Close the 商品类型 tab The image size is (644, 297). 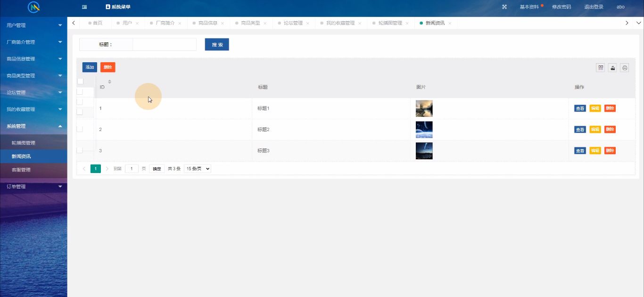point(265,23)
